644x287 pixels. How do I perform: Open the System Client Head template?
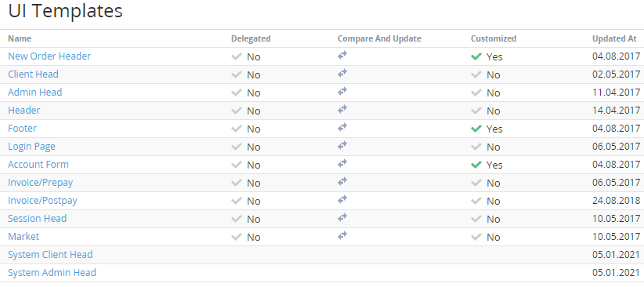pos(50,255)
